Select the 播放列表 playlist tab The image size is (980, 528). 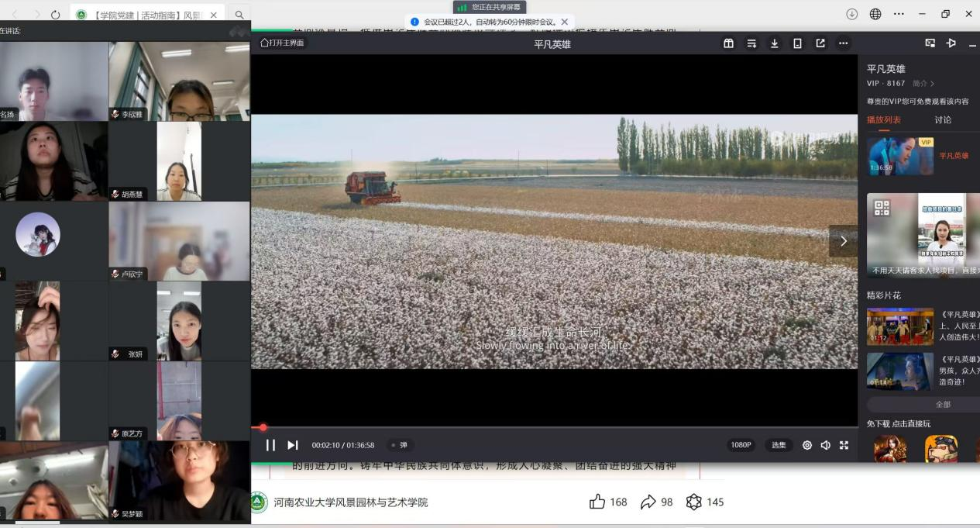click(884, 120)
